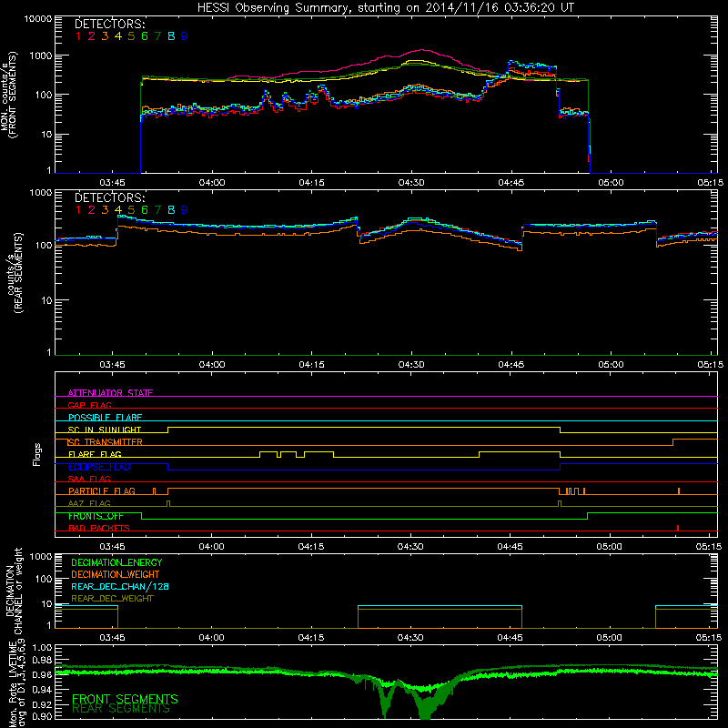The image size is (728, 728).
Task: Click dark green detector 7 in rear segments legend
Action: click(x=157, y=210)
